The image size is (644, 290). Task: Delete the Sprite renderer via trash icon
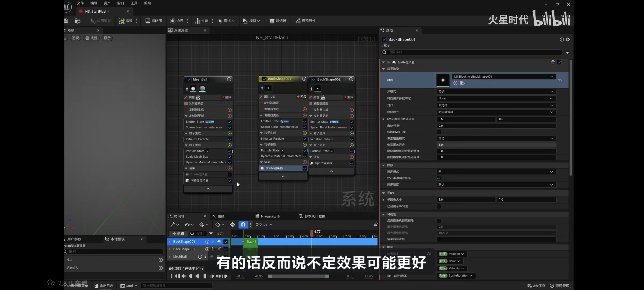coord(553,62)
